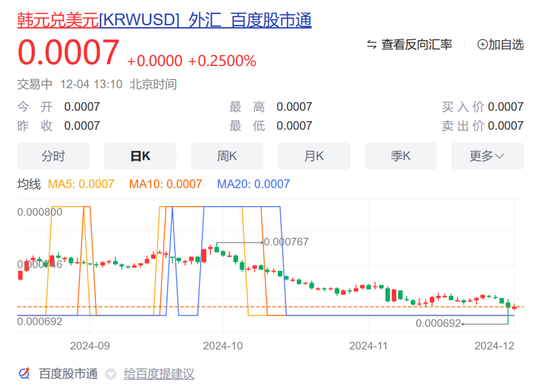
Task: Expand the gray circular arrow beside 百度股市通
Action: tap(110, 374)
